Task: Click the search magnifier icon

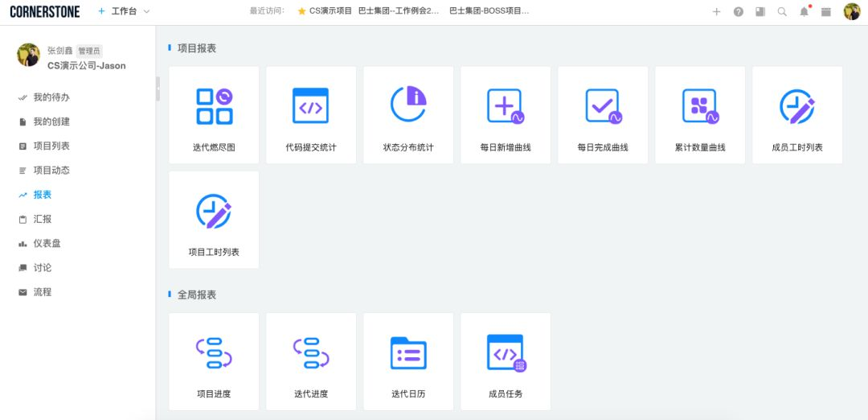Action: point(782,11)
